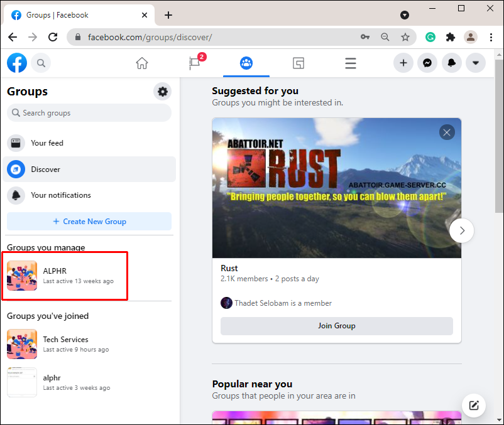Click the Search groups field
504x425 pixels.
point(89,112)
